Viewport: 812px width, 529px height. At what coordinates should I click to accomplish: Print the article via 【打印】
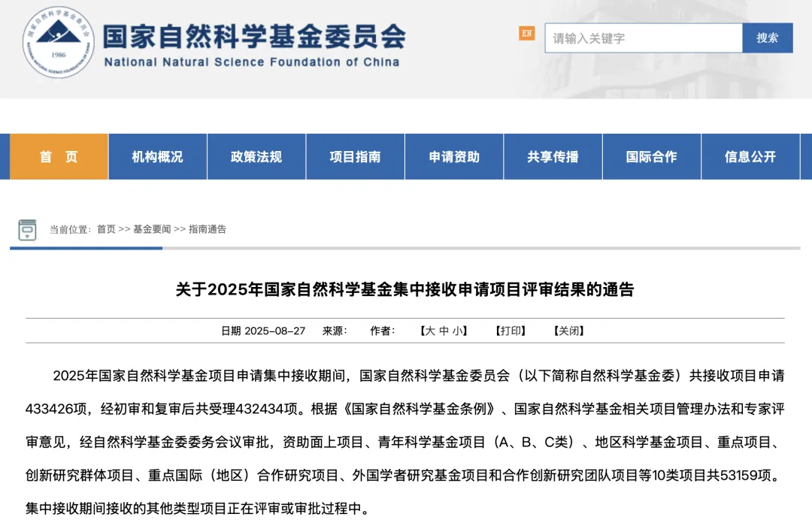point(511,331)
